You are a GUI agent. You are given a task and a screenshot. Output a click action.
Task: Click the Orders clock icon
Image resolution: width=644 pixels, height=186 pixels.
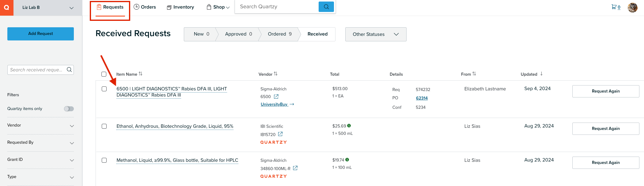[137, 7]
